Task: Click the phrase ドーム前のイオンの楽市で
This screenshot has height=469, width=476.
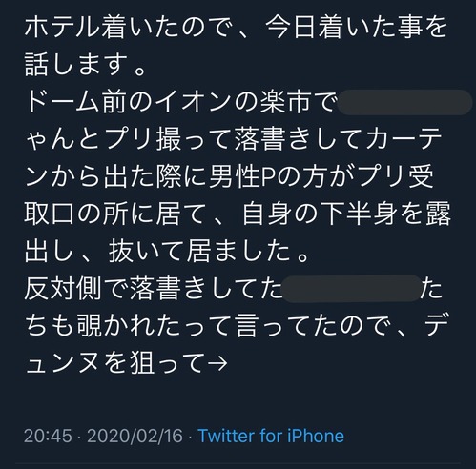Action: pyautogui.click(x=180, y=102)
